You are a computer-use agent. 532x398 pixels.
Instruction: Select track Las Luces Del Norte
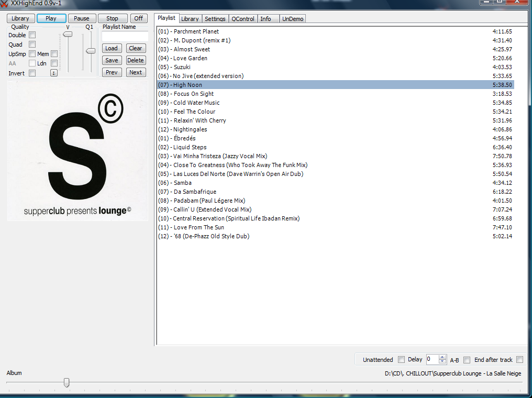click(336, 174)
